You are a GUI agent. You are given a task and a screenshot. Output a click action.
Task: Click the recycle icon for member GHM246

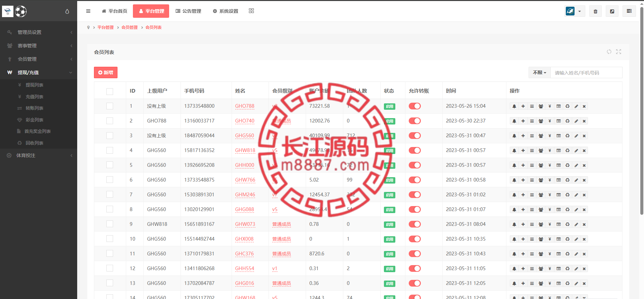click(x=567, y=195)
